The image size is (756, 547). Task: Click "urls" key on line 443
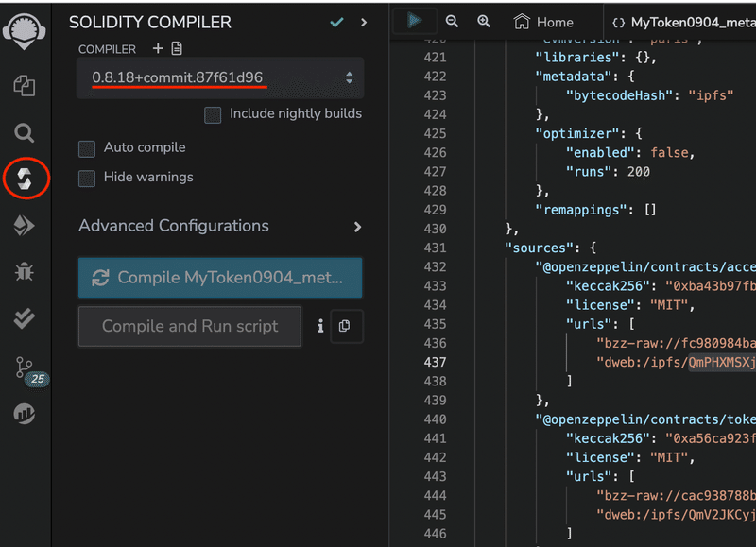[x=589, y=476]
